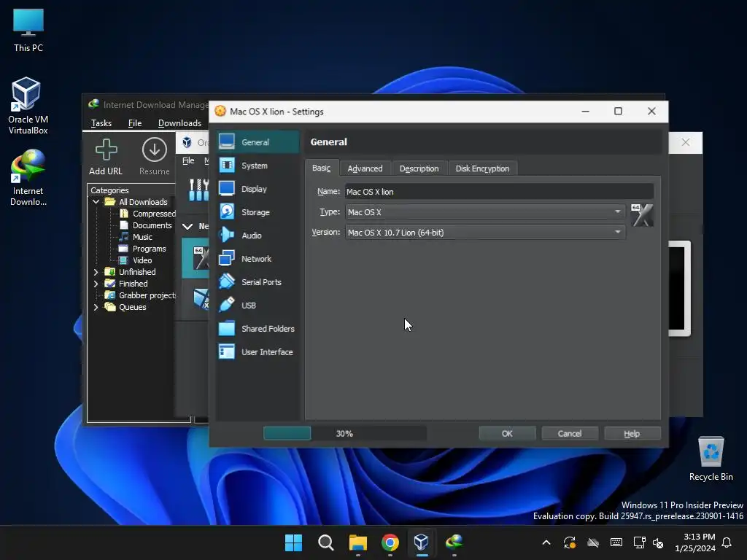
Task: Expand the Queues category in IDM
Action: coord(96,307)
